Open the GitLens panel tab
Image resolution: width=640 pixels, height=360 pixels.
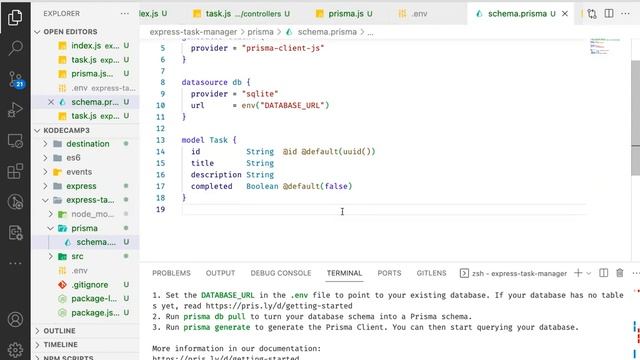click(x=431, y=273)
